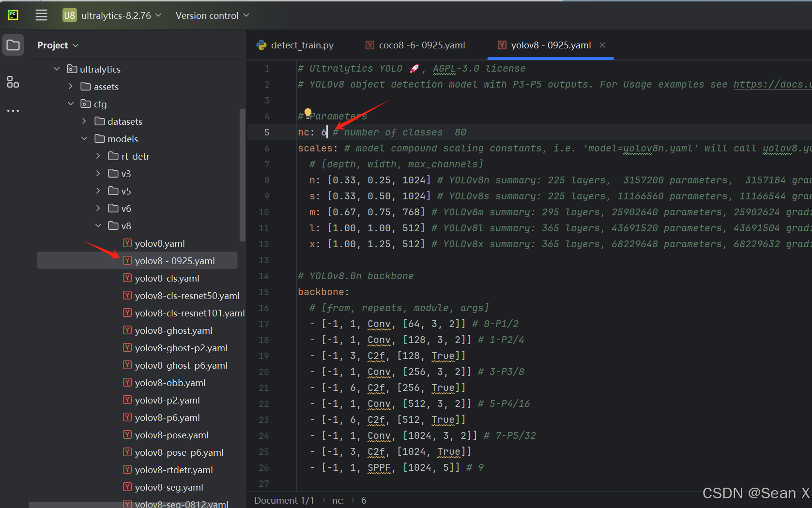Open the main hamburger menu
Image resolution: width=812 pixels, height=508 pixels.
tap(42, 15)
